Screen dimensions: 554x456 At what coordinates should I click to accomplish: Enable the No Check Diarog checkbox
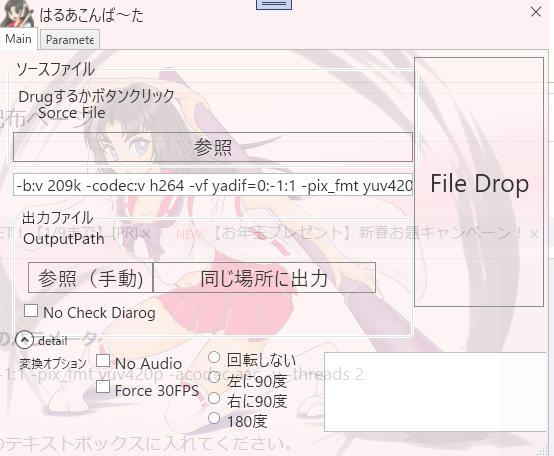31,311
